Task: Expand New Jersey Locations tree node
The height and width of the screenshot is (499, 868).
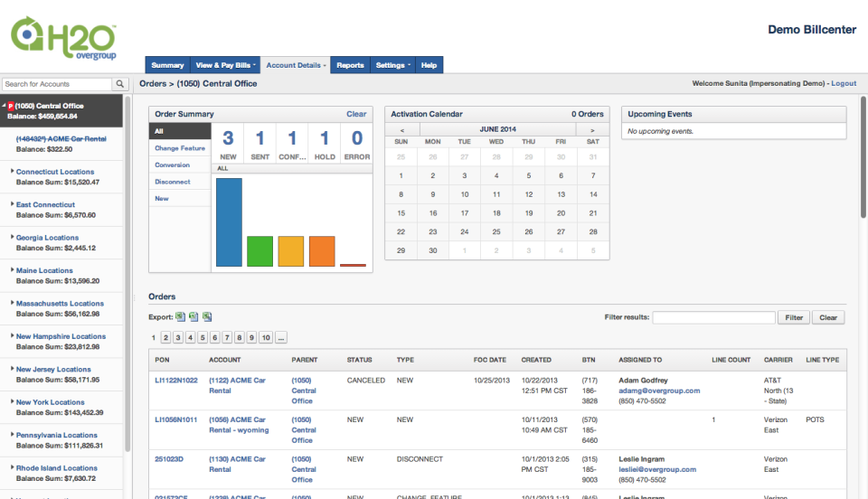Action: click(x=12, y=369)
